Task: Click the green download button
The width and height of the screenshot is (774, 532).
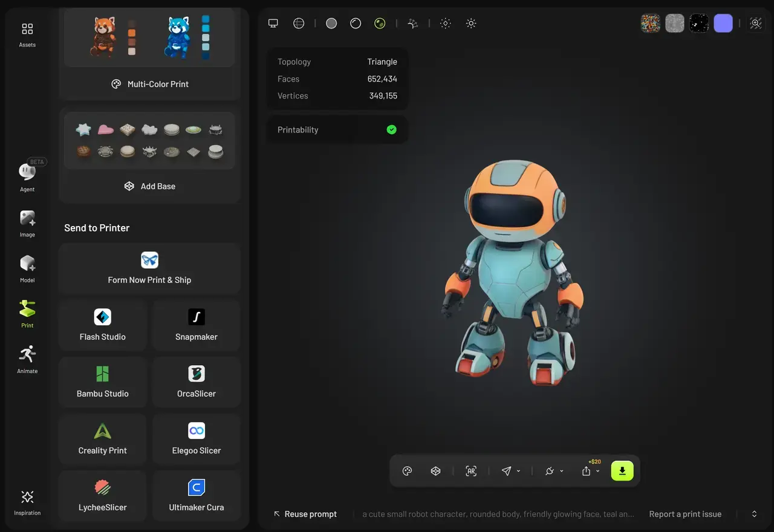Action: pyautogui.click(x=622, y=471)
